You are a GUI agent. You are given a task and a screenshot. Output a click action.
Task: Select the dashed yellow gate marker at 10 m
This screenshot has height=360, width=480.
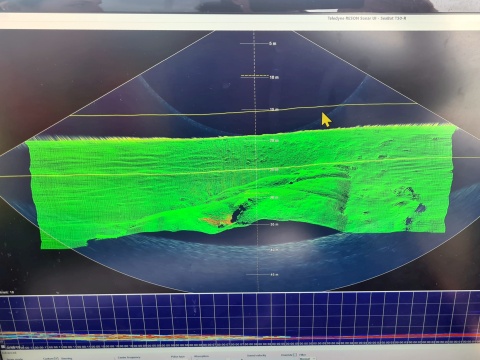point(255,76)
